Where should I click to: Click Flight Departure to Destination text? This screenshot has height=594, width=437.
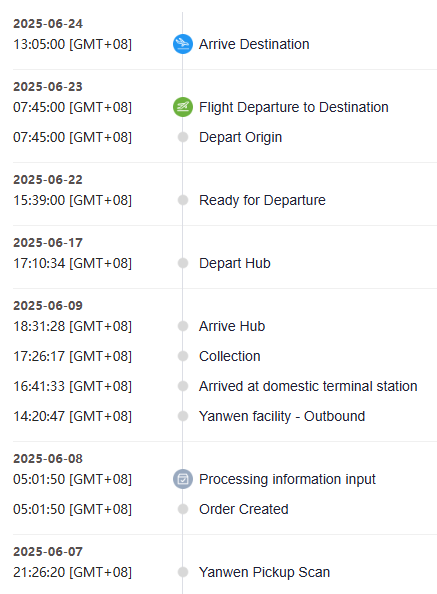[x=294, y=107]
